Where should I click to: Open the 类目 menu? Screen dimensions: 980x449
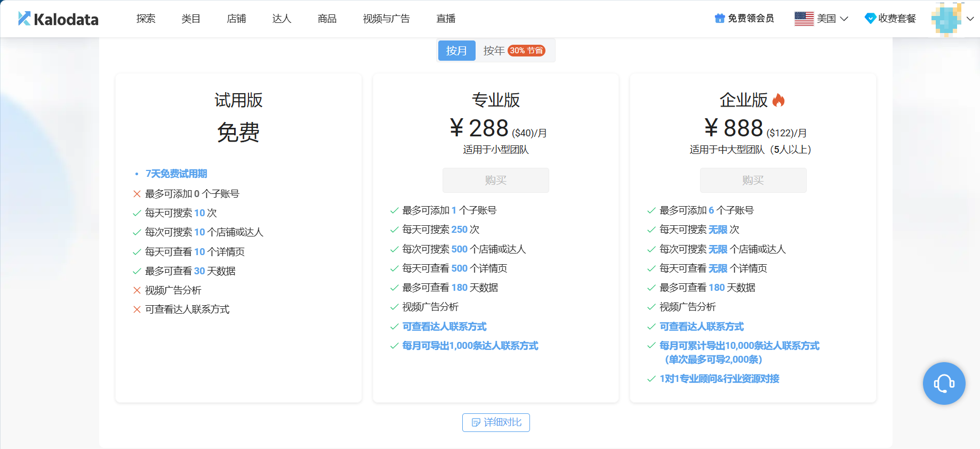[x=191, y=19]
